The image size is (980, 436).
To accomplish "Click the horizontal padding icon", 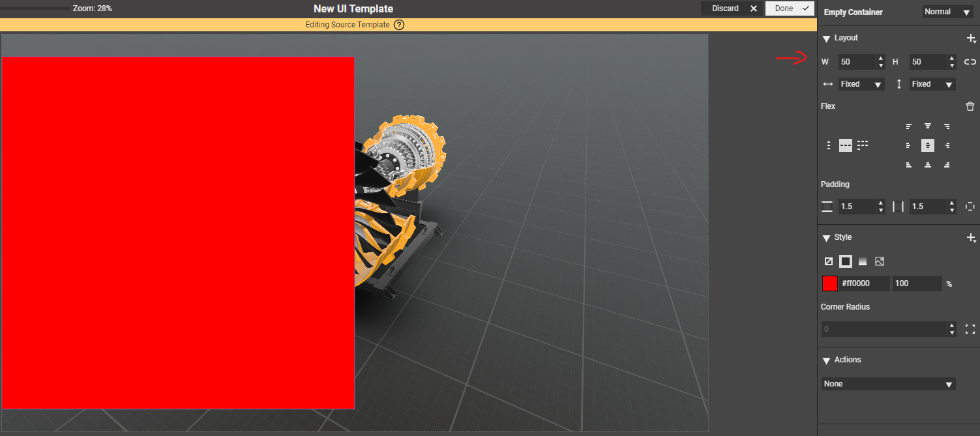I will click(x=898, y=207).
